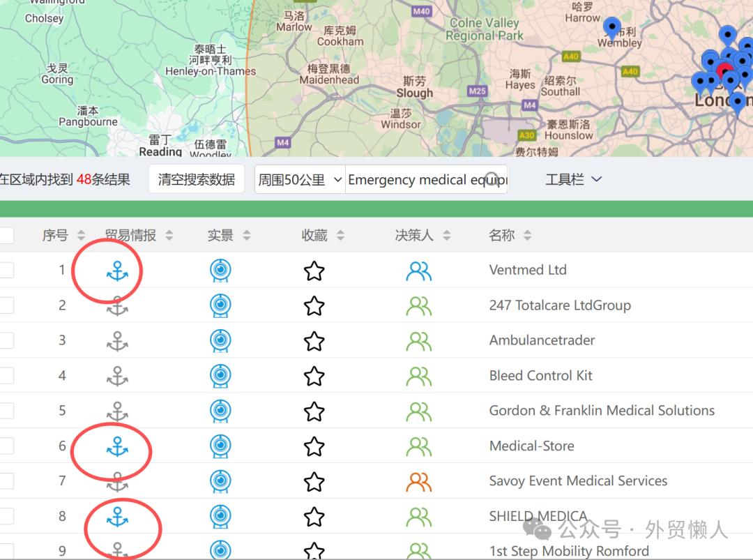The width and height of the screenshot is (753, 560).
Task: Open trade intelligence anchor for Bleed Control Kit
Action: tap(117, 376)
